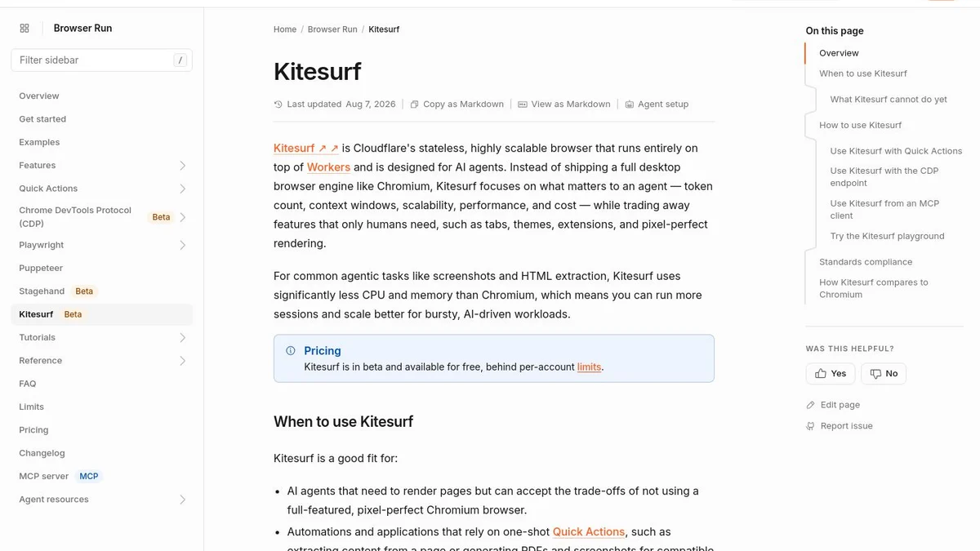Click the Agent setup icon
The width and height of the screenshot is (980, 551).
tap(630, 104)
